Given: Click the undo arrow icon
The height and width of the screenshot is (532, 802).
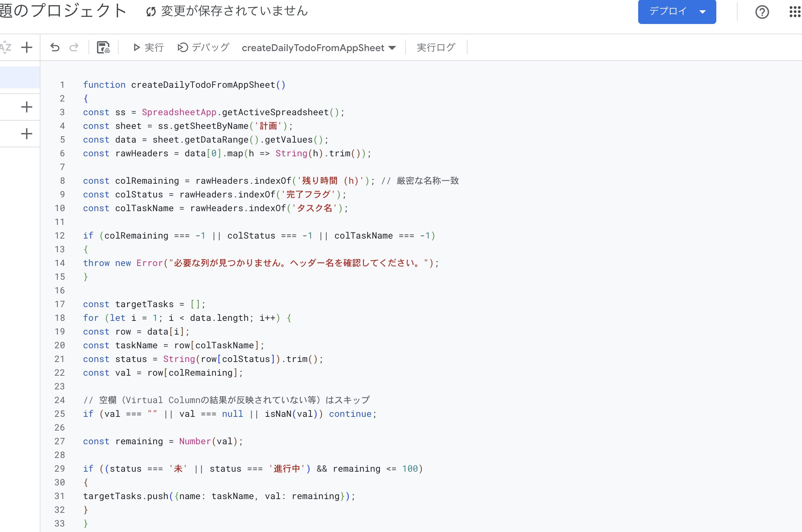Looking at the screenshot, I should coord(55,47).
